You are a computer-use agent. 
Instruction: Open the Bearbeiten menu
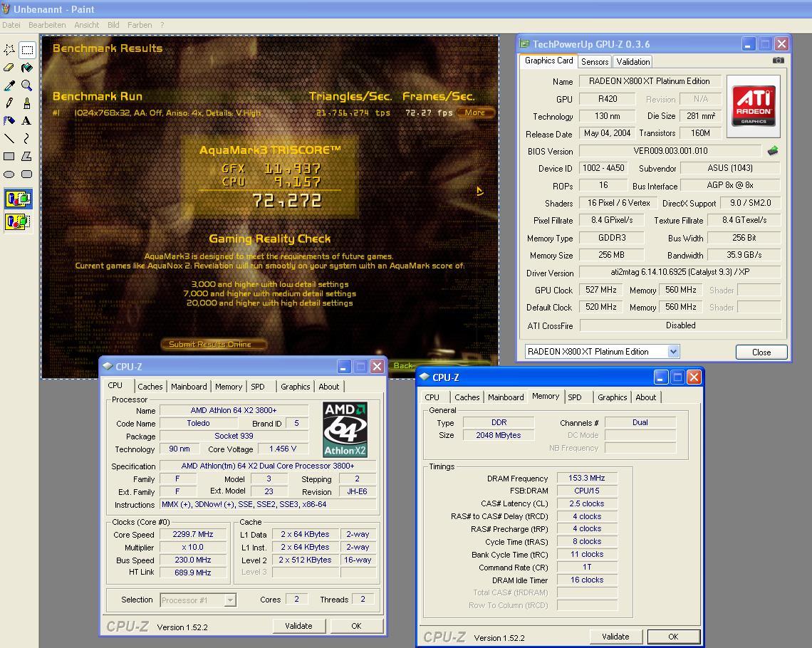[x=47, y=25]
